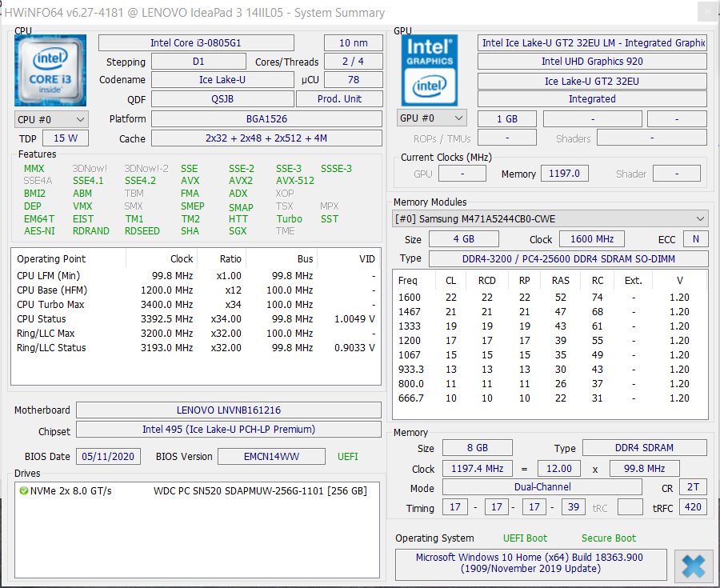Click the Windows 10 Home OS info box

point(531,563)
